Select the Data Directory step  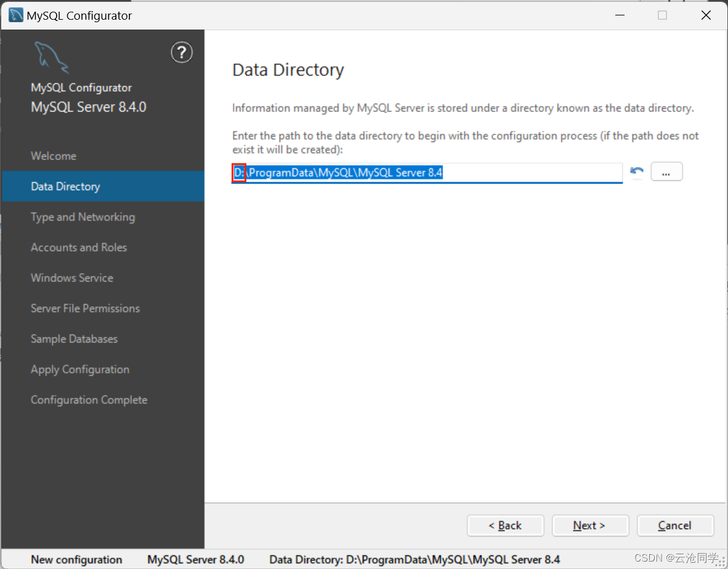point(103,186)
